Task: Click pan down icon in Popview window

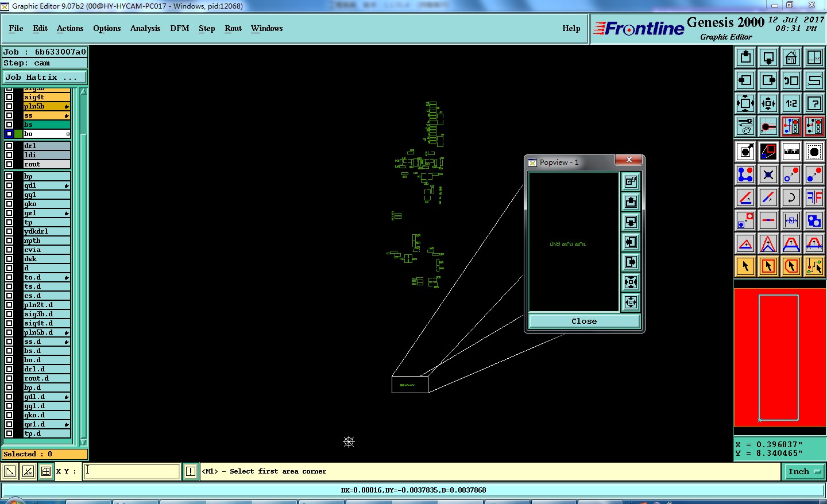Action: tap(631, 222)
